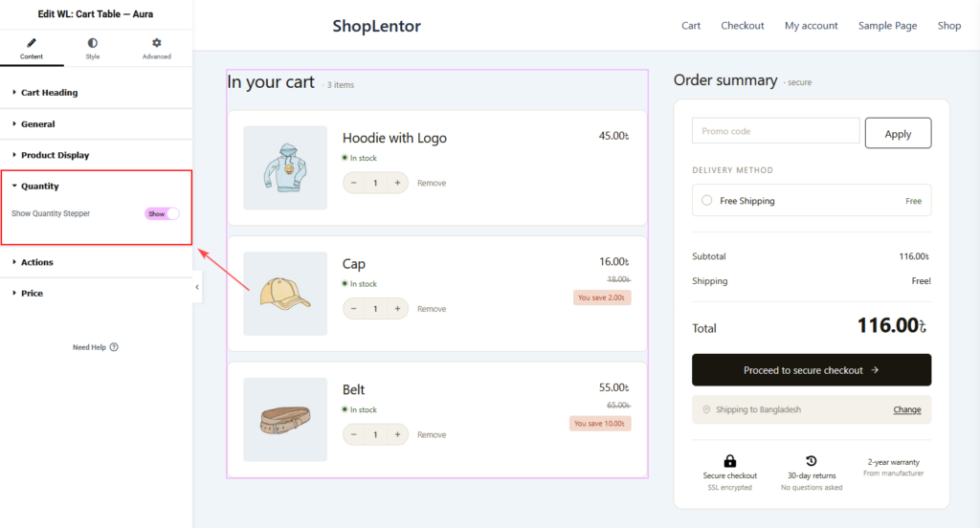Increase Hoodie with Logo quantity with plus

[397, 183]
